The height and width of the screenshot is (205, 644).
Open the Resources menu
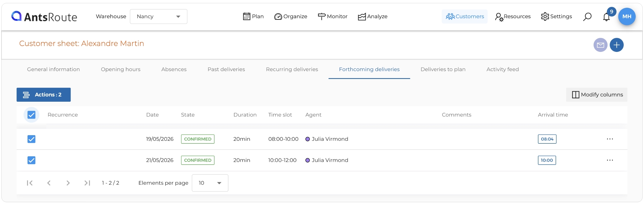point(513,16)
